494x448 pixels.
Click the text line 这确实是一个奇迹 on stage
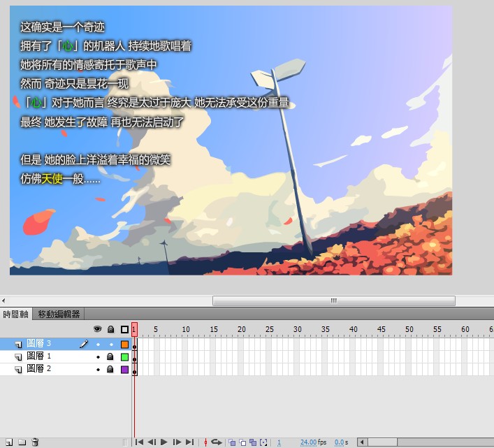62,27
